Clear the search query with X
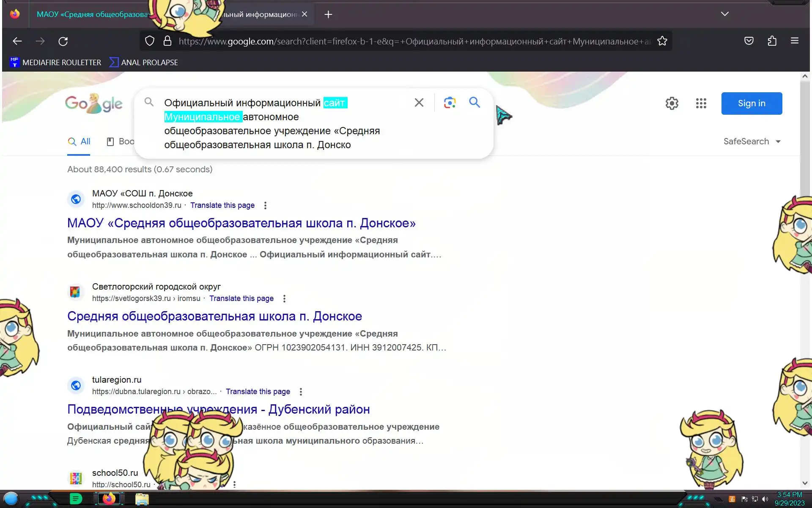Screen dimensions: 812x508 click(419, 102)
